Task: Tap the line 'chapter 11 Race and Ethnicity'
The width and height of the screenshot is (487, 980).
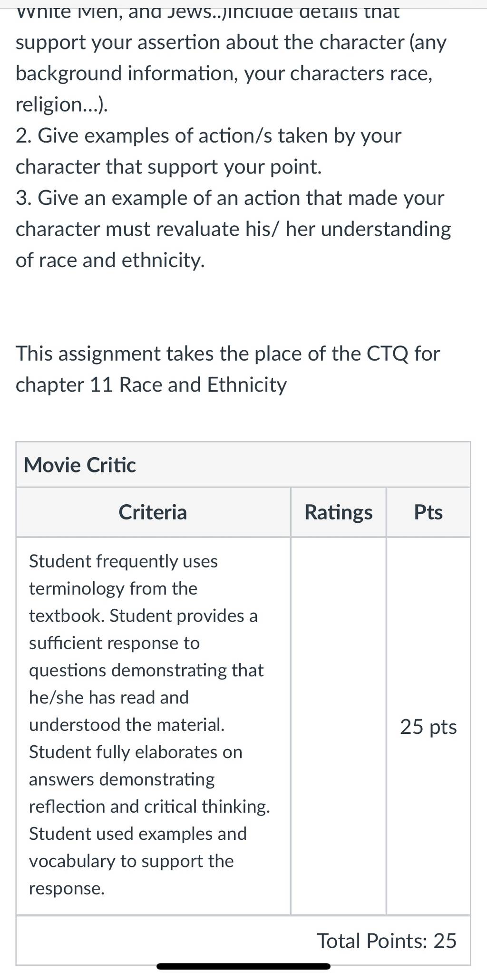Action: tap(151, 385)
